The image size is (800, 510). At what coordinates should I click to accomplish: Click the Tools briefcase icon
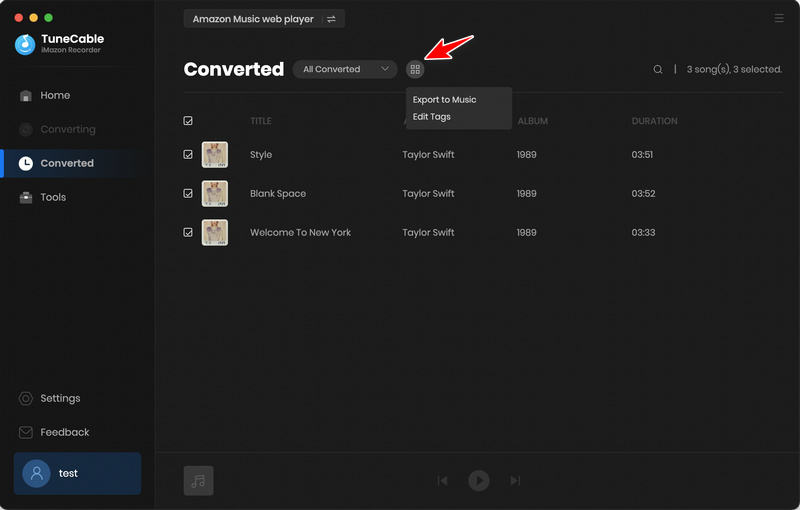point(26,197)
